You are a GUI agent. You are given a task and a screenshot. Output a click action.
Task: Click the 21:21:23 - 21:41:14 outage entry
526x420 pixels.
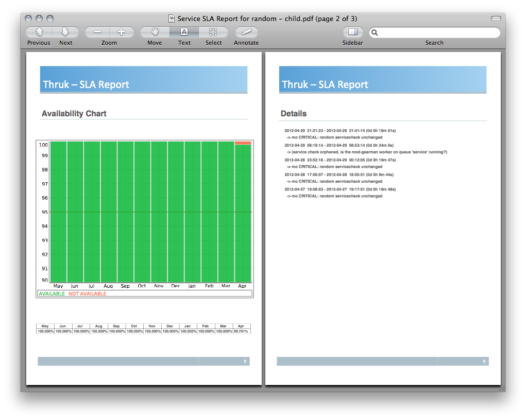click(340, 131)
